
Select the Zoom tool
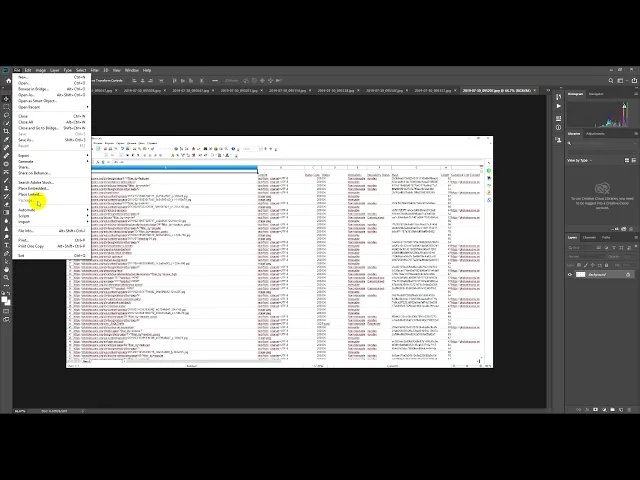[6, 278]
